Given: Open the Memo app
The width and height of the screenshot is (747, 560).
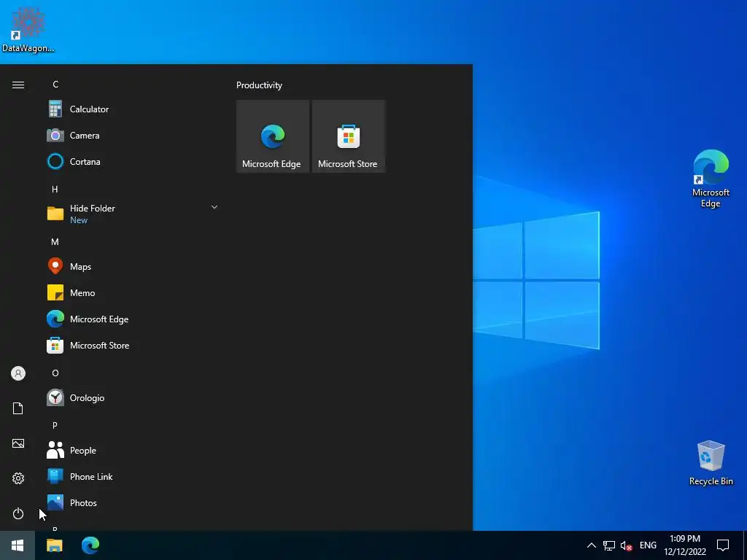Looking at the screenshot, I should pos(133,292).
